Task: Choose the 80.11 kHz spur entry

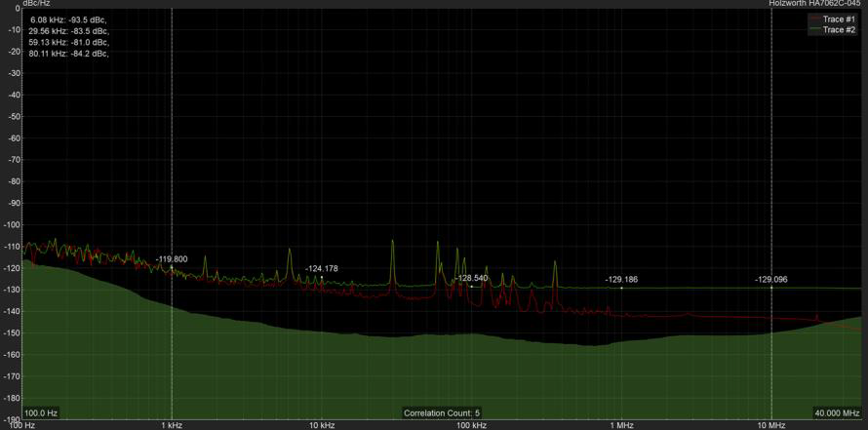Action: [69, 54]
